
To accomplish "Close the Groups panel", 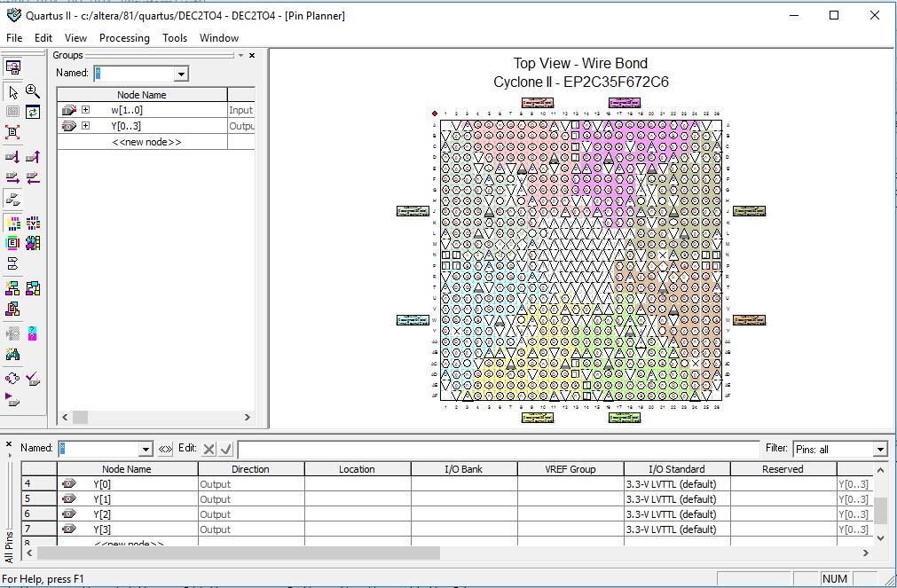I will point(252,56).
